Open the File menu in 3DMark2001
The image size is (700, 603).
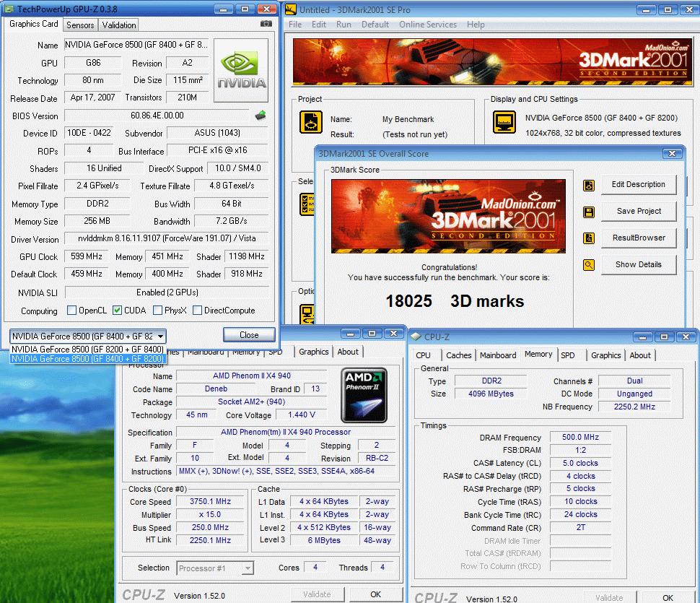pyautogui.click(x=295, y=25)
